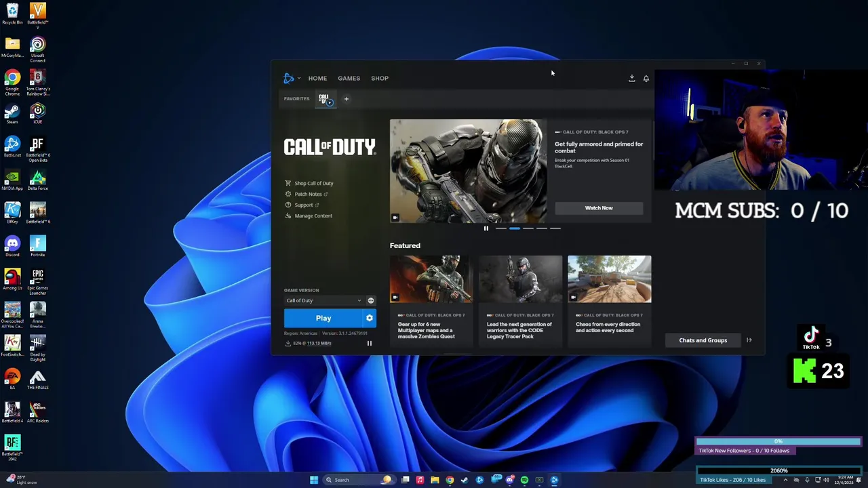Select the ARC Raiders desktop icon

coord(37,412)
